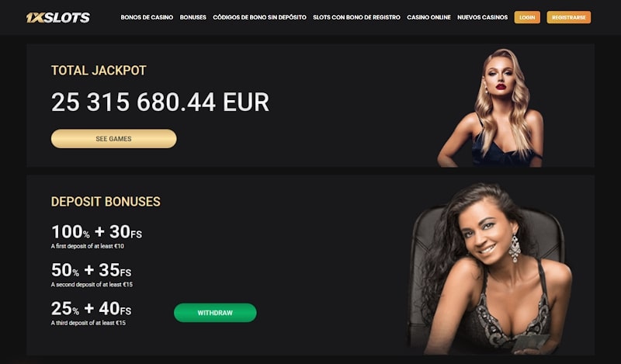Open the Nuevos Casinos page
Screen dimensions: 621x364
(x=482, y=17)
